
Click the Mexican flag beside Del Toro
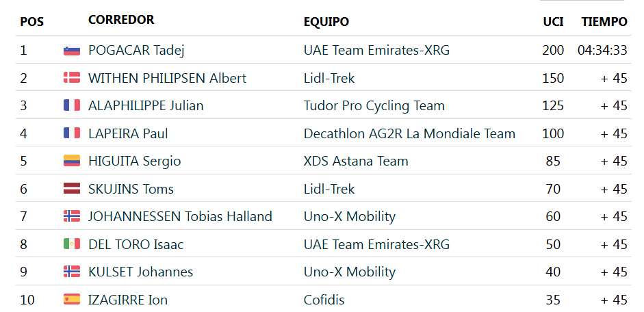[x=71, y=244]
